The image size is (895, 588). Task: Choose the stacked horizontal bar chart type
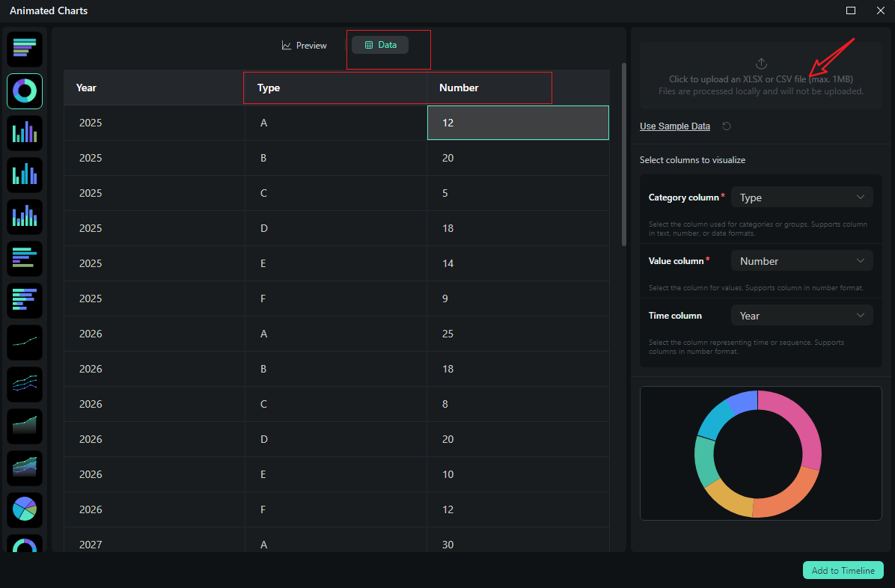click(x=25, y=258)
